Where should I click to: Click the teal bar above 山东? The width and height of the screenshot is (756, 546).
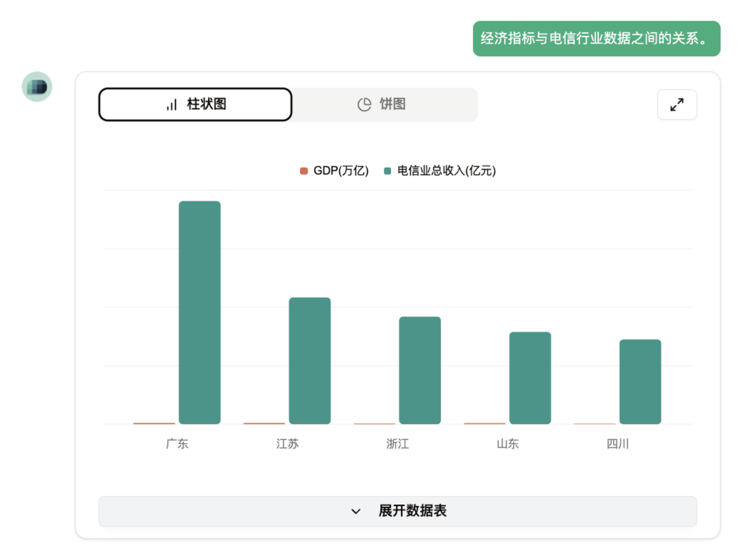point(530,378)
